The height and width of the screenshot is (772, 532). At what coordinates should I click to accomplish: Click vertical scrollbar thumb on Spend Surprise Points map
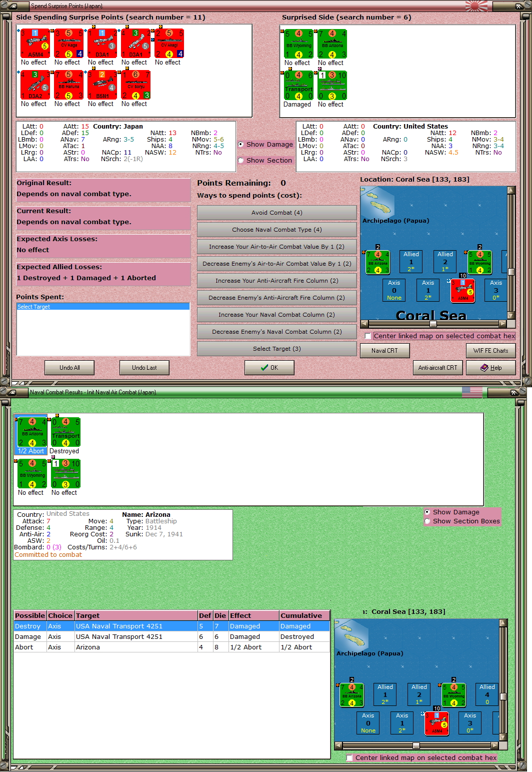pos(511,272)
